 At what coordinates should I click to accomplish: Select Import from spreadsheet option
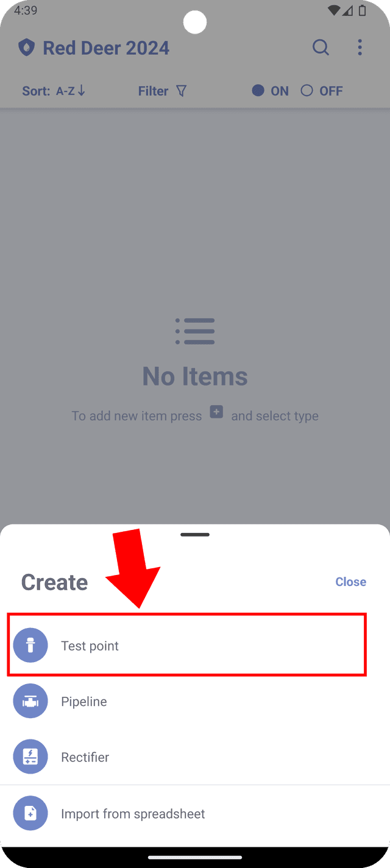[x=195, y=813]
